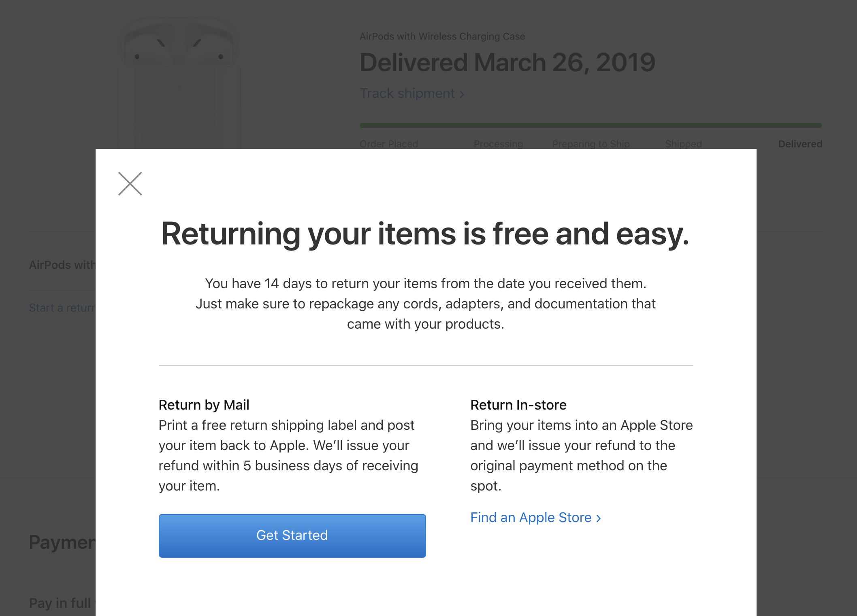
Task: Click the dialog's Returning your items headline
Action: pos(425,234)
